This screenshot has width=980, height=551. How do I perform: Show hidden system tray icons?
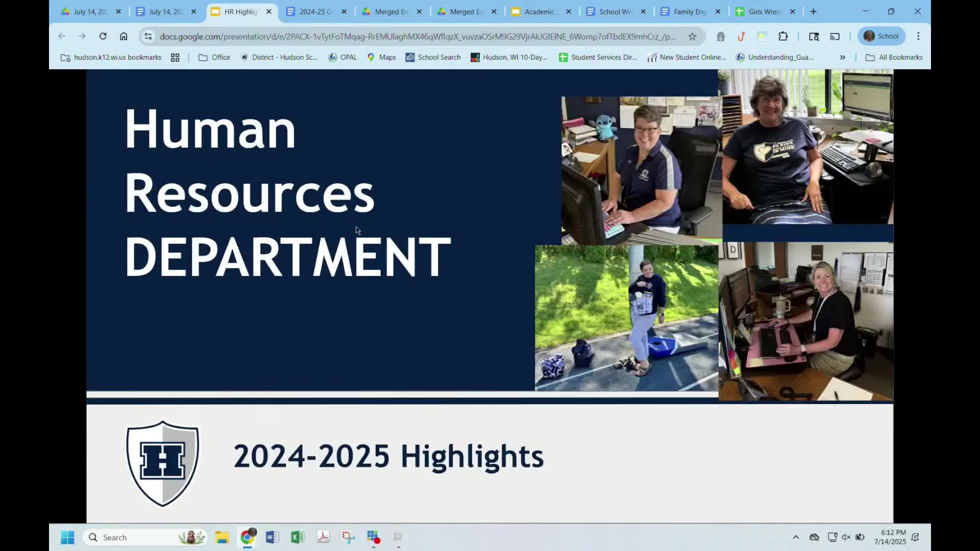coord(796,537)
